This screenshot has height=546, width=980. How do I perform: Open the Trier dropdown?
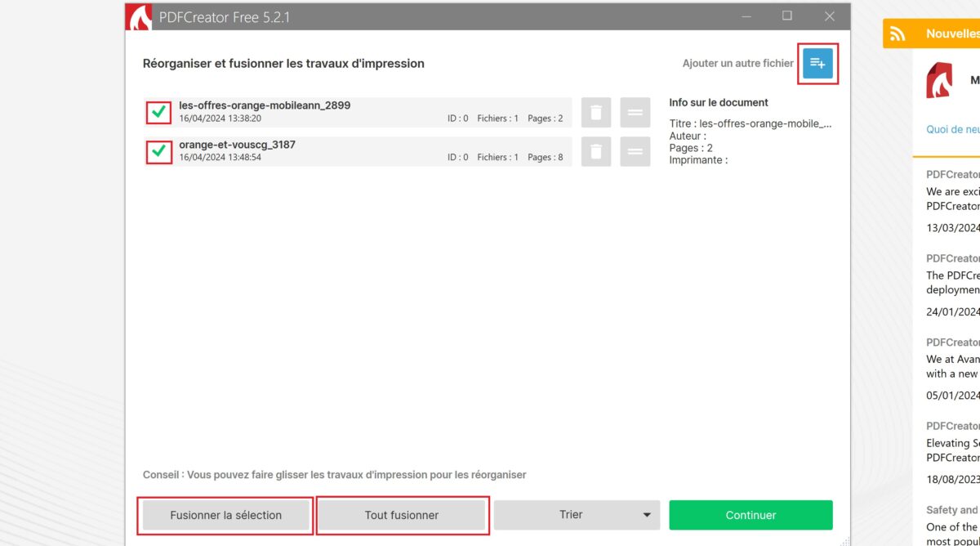577,515
